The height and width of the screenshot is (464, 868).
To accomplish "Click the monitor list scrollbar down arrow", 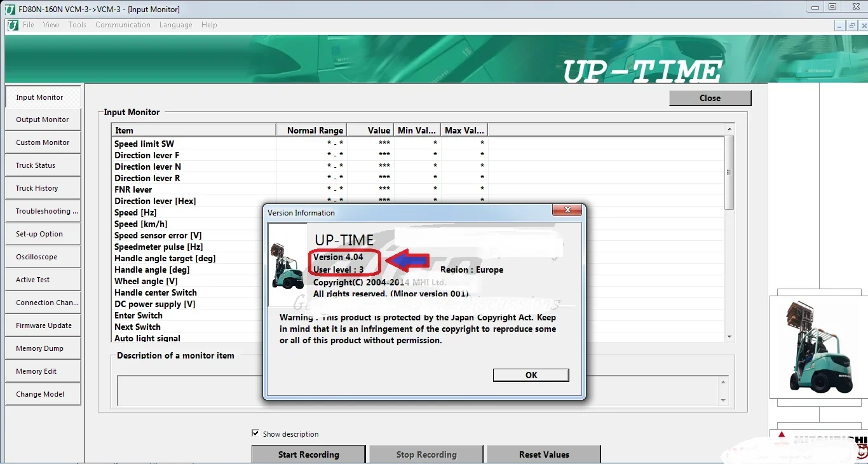I will (x=729, y=337).
